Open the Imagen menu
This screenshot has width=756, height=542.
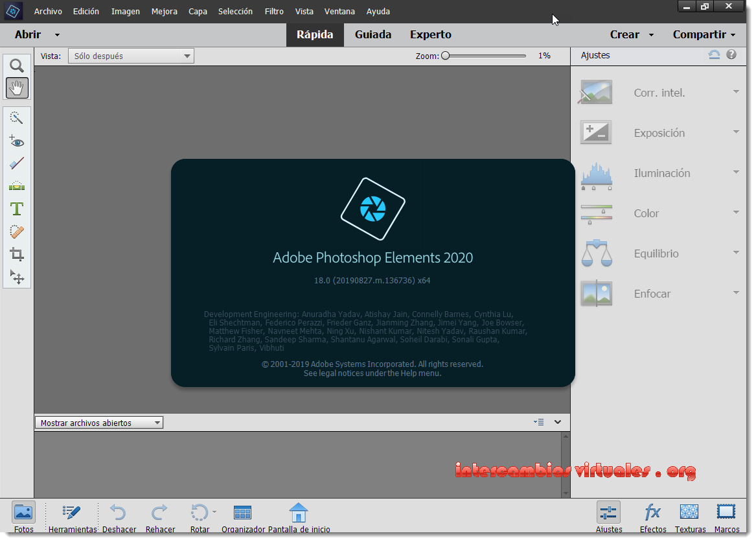(126, 11)
